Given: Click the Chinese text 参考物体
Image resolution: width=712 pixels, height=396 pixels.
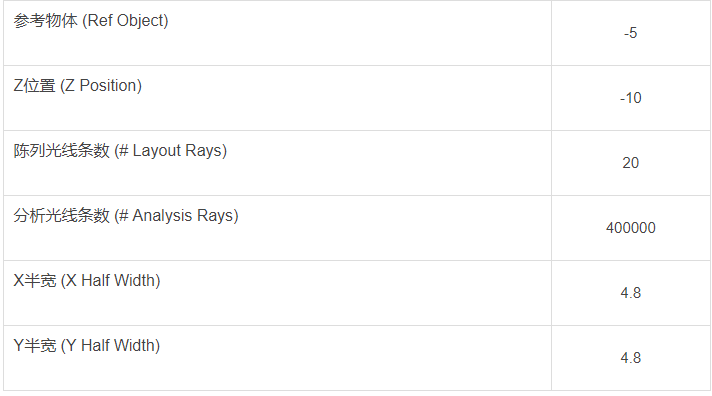Looking at the screenshot, I should pyautogui.click(x=45, y=20).
